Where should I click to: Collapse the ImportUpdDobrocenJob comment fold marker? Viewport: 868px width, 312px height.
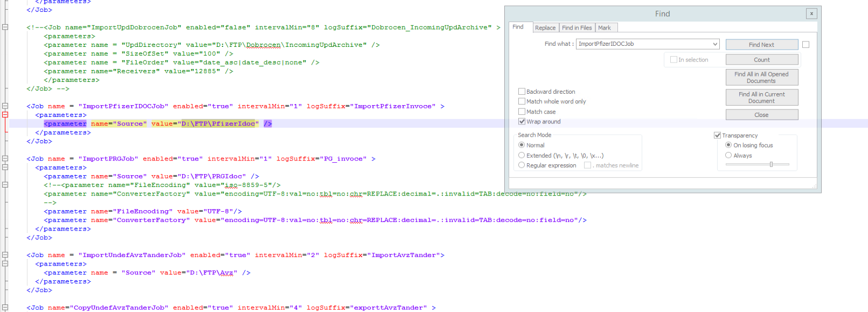(x=5, y=27)
